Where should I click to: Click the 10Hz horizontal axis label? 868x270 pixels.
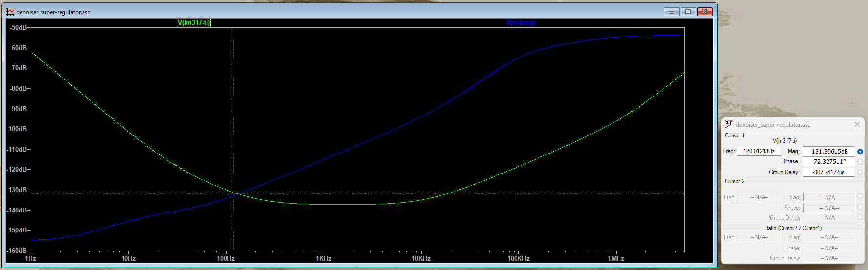click(x=128, y=258)
